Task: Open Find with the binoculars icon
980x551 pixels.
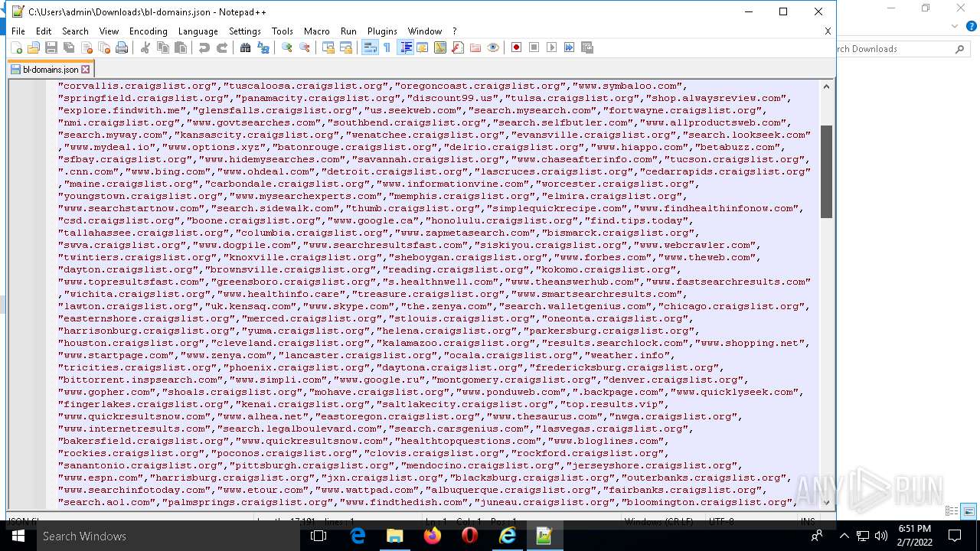Action: 246,47
